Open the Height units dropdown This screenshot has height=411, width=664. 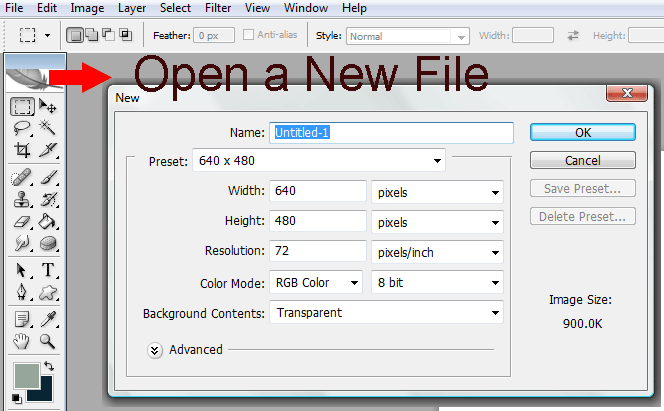[x=437, y=223]
